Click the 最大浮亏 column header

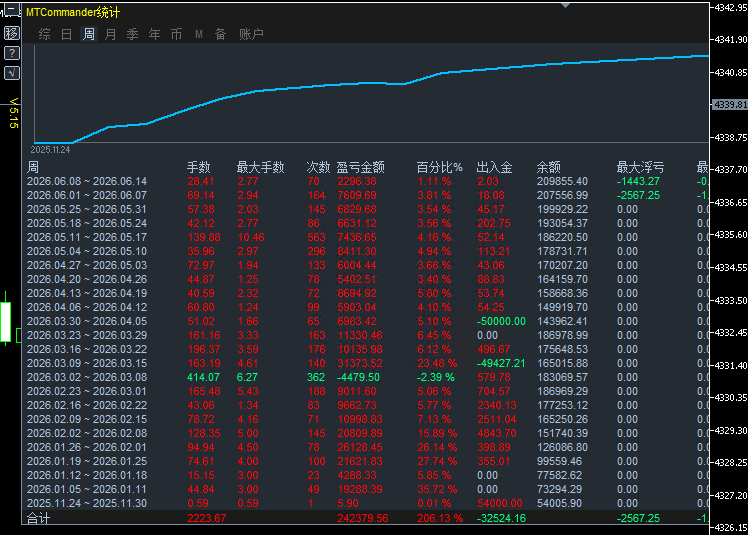(x=640, y=167)
